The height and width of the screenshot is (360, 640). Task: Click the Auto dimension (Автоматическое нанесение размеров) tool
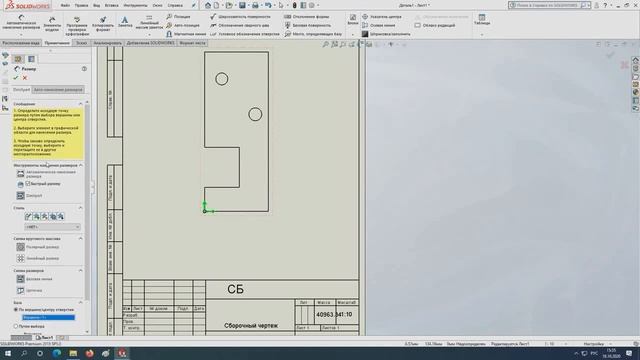coord(20,23)
